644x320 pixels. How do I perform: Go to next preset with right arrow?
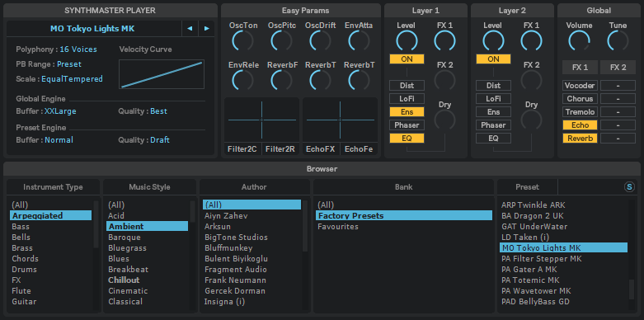[207, 29]
